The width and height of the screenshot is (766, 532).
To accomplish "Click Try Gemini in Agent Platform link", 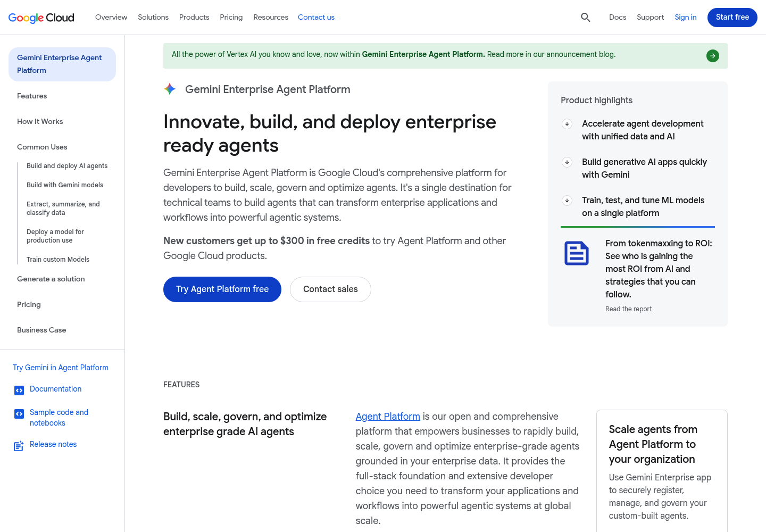I will coord(61,368).
